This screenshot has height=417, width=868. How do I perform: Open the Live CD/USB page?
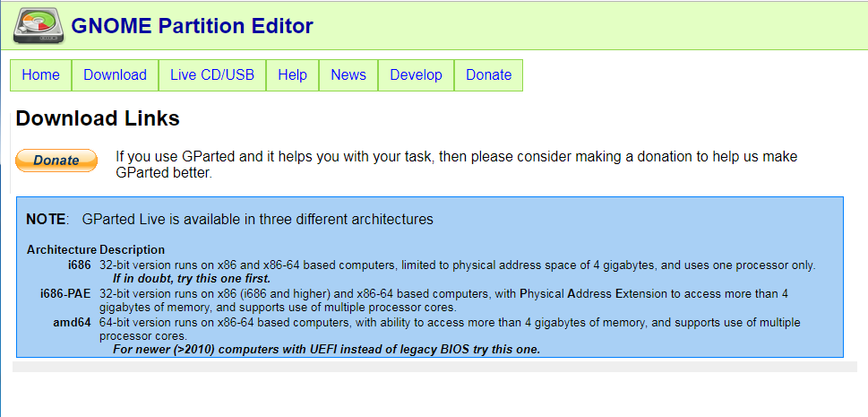coord(212,74)
